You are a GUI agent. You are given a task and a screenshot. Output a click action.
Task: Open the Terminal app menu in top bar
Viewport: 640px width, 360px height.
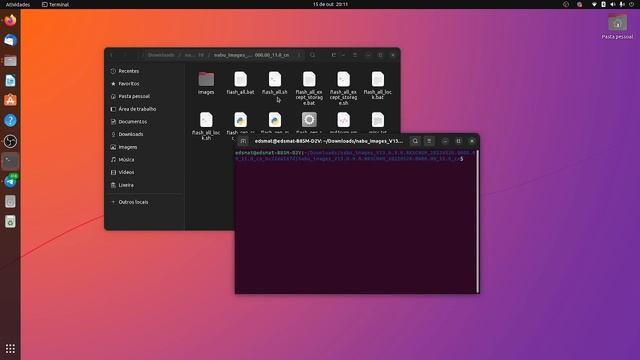pyautogui.click(x=56, y=4)
